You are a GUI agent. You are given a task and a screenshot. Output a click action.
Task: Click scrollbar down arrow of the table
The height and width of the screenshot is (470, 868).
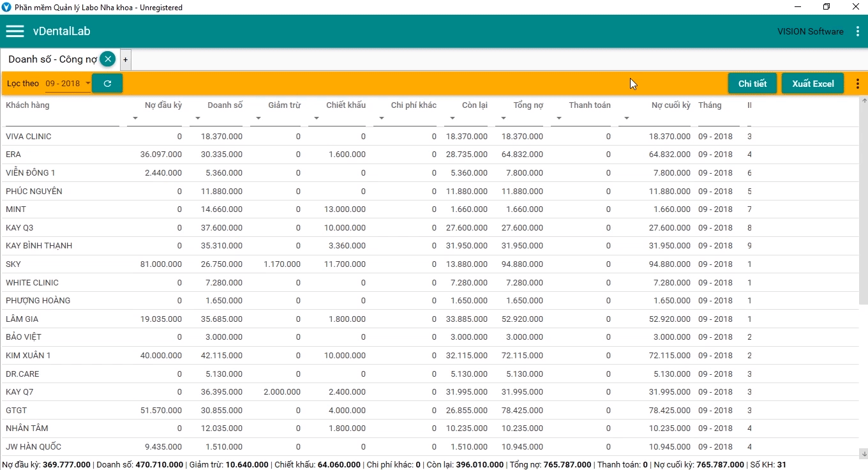(x=864, y=453)
